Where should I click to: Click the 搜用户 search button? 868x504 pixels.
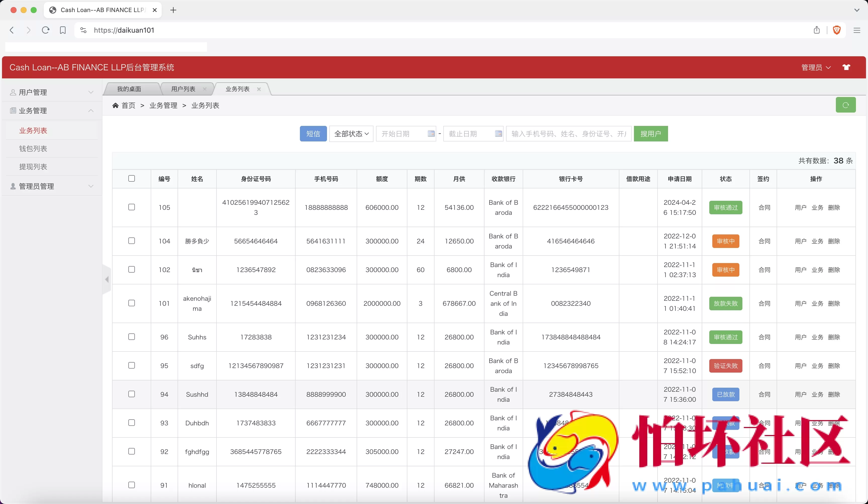point(651,134)
